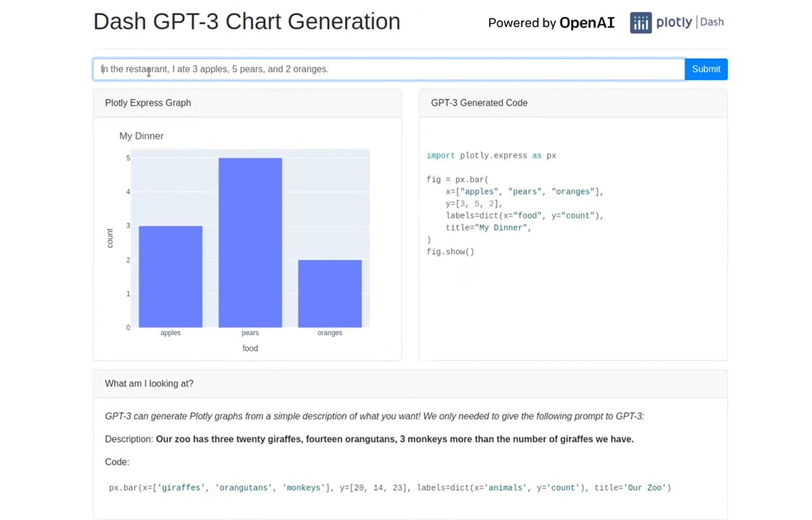Click the 'fig.show()' code line
This screenshot has height=520, width=812.
[x=451, y=252]
